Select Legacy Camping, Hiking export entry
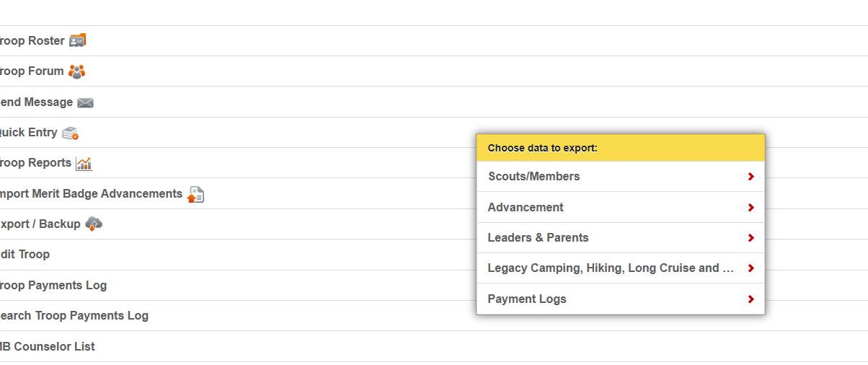Screen dimensions: 868x365 tap(610, 268)
